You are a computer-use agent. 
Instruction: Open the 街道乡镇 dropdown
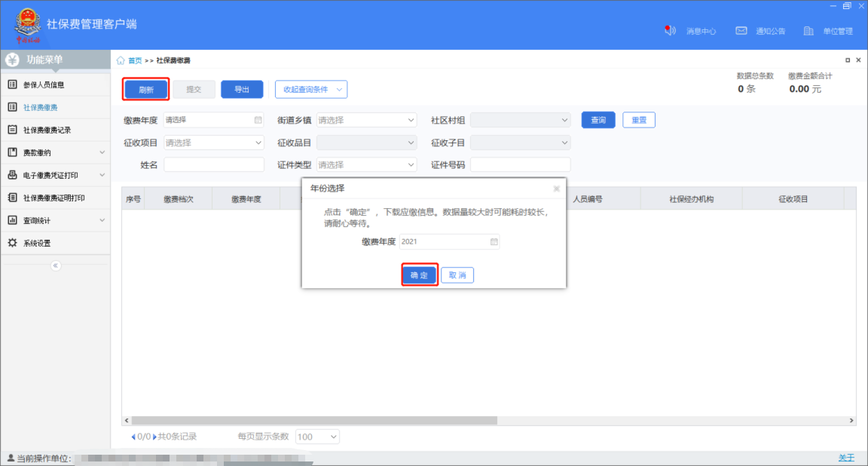pos(366,120)
